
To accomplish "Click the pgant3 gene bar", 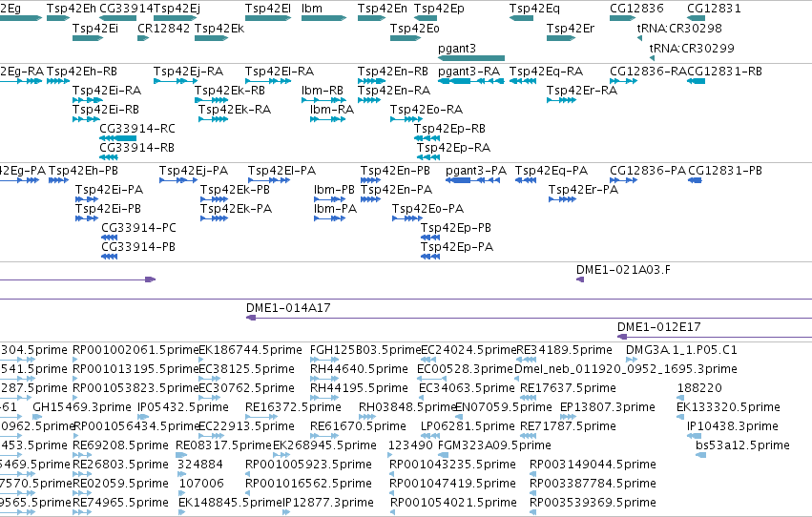I will coord(471,58).
